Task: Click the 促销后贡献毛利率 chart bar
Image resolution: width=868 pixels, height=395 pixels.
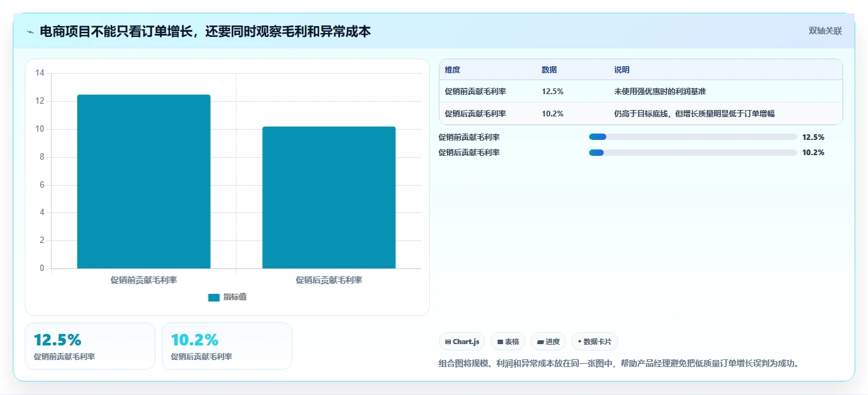Action: (329, 198)
